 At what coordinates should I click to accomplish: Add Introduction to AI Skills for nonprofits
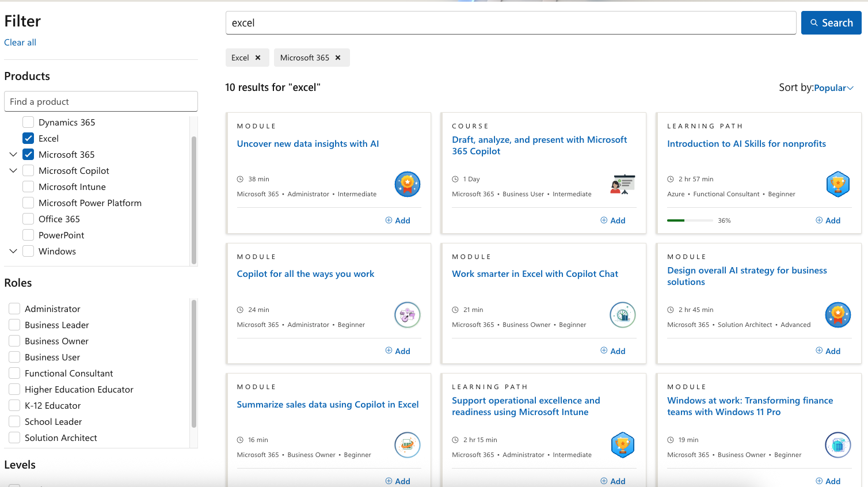(x=828, y=220)
